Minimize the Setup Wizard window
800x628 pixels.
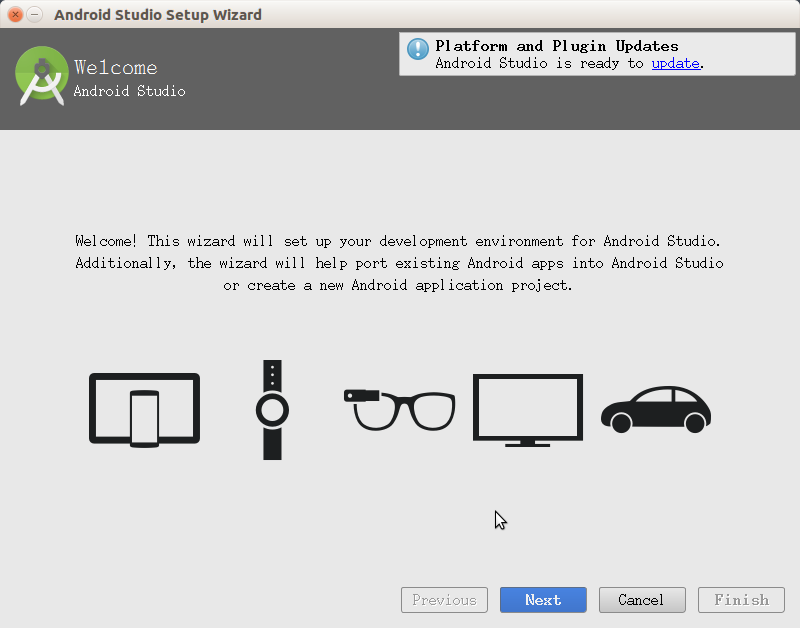(35, 14)
